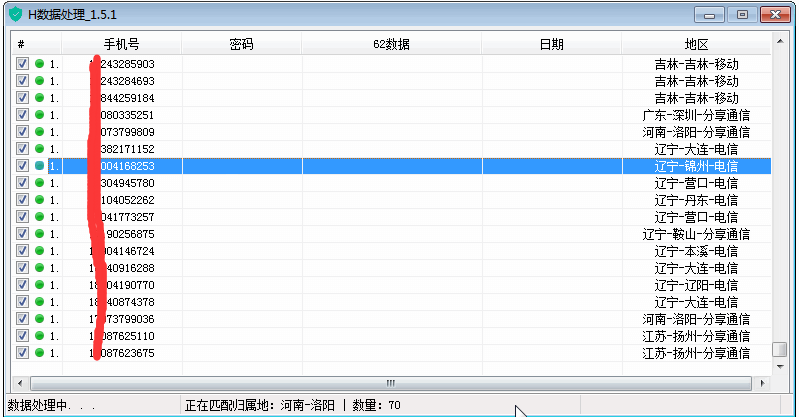Image resolution: width=799 pixels, height=417 pixels.
Task: Click the 地区 column header
Action: click(696, 44)
